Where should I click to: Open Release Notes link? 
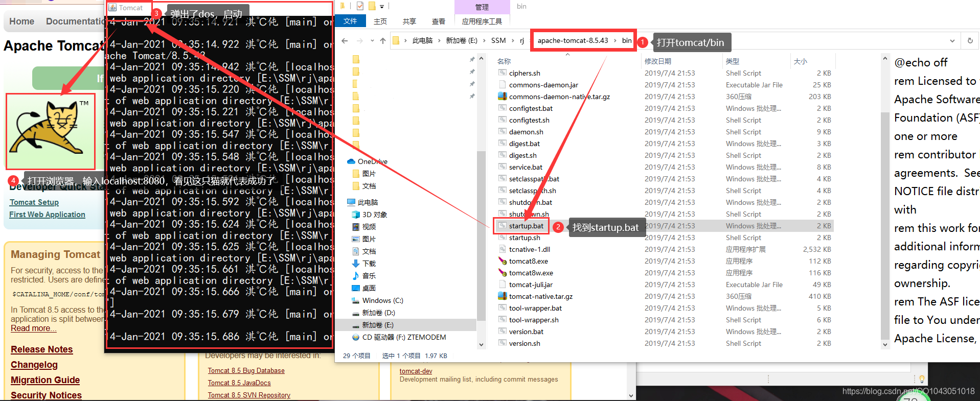tap(42, 349)
